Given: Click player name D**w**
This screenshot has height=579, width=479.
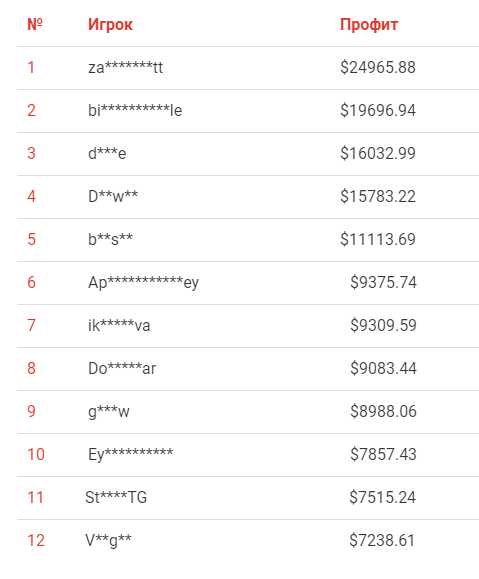Looking at the screenshot, I should [x=113, y=196].
